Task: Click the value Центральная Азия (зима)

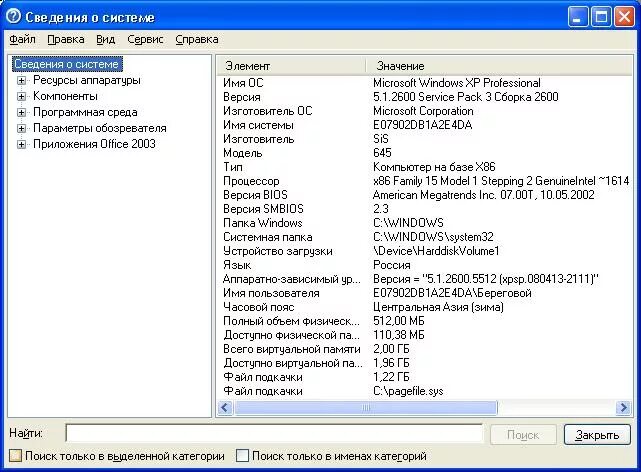Action: coord(438,307)
